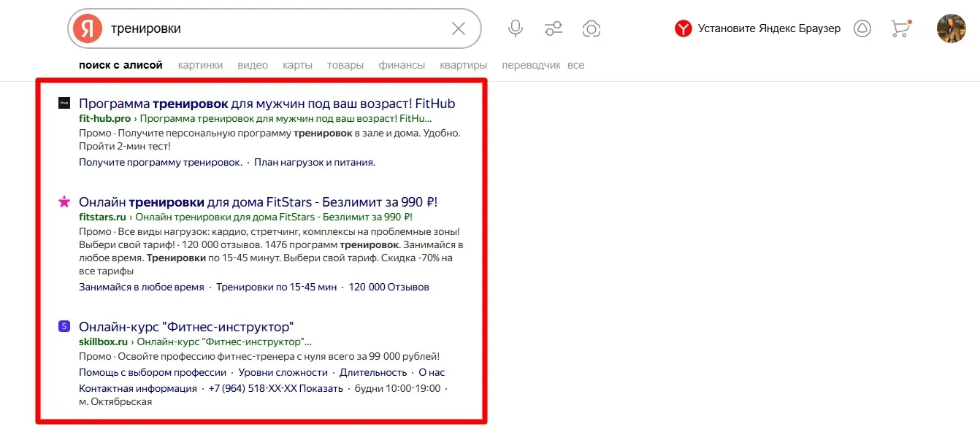Clear the search field with X icon
The width and height of the screenshot is (980, 432).
pos(459,28)
